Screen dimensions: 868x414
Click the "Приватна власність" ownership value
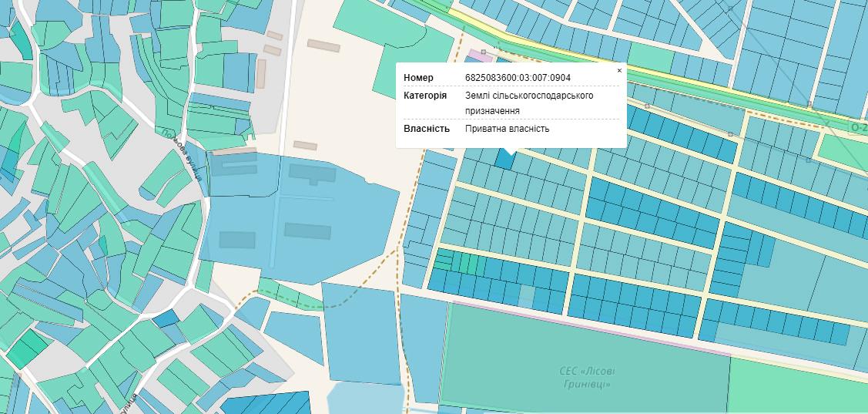(x=507, y=129)
